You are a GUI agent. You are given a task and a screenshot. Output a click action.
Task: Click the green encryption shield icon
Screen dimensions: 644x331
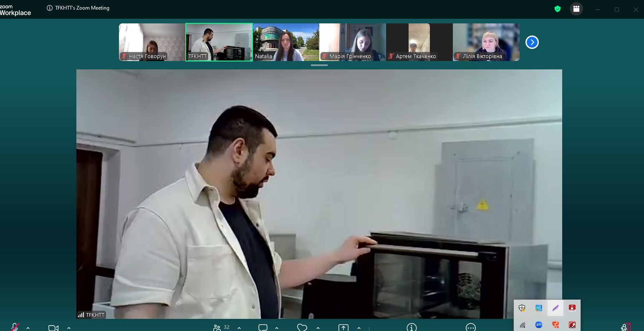pos(558,9)
